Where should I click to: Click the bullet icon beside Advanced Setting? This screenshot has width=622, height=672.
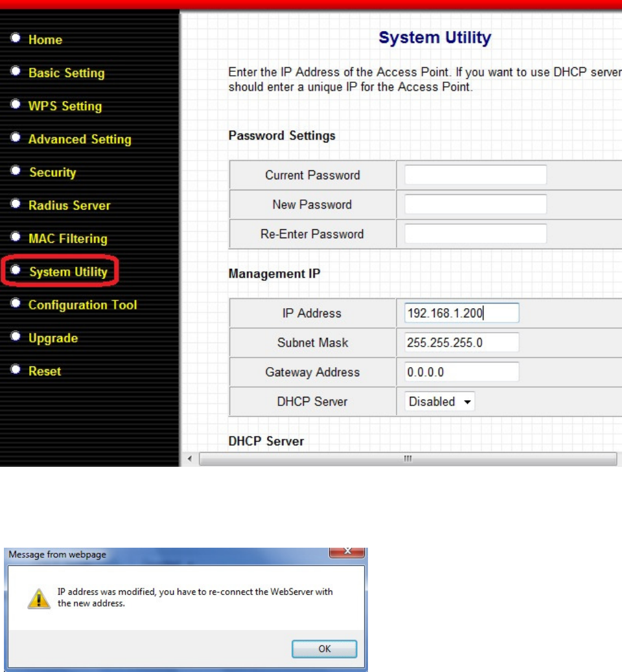click(16, 137)
